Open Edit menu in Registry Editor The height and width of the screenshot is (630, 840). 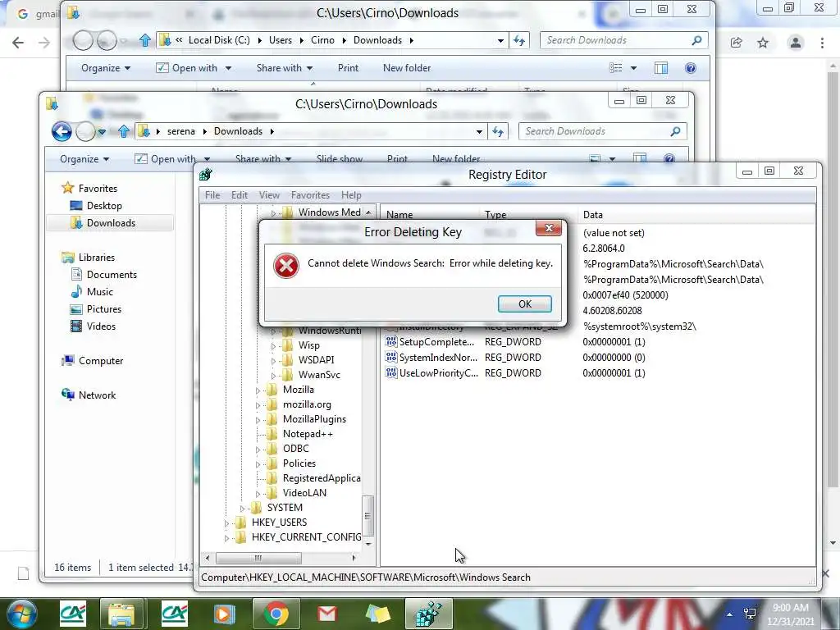240,195
